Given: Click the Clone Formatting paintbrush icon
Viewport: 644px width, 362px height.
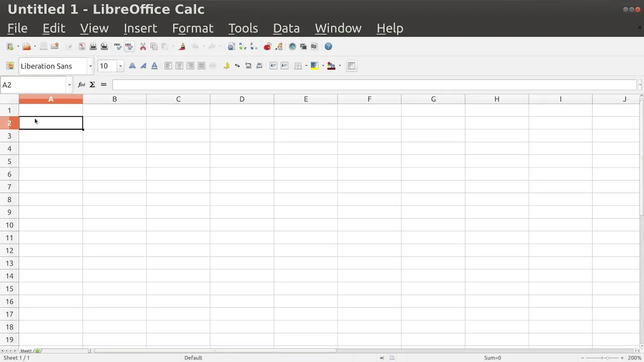Looking at the screenshot, I should pos(182,46).
